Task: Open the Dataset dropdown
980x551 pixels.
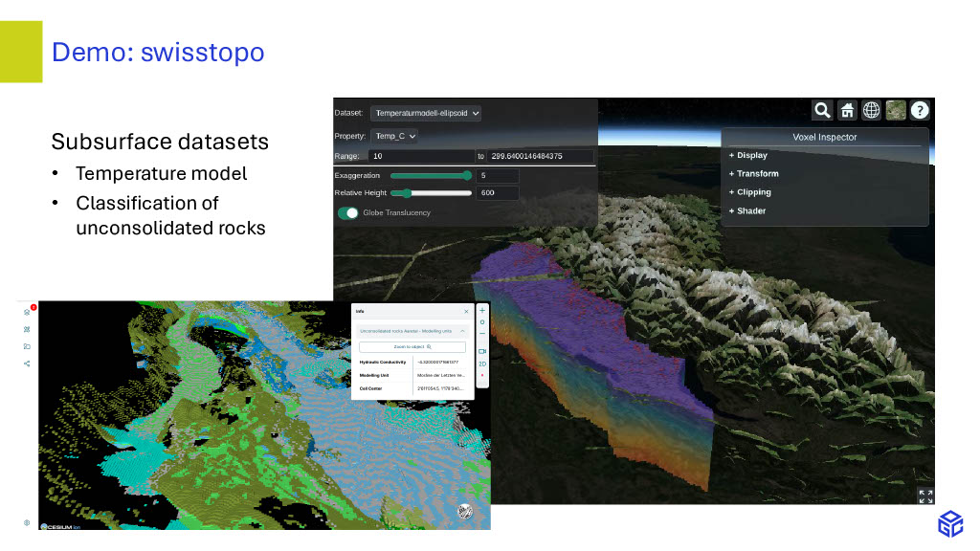Action: coord(426,113)
